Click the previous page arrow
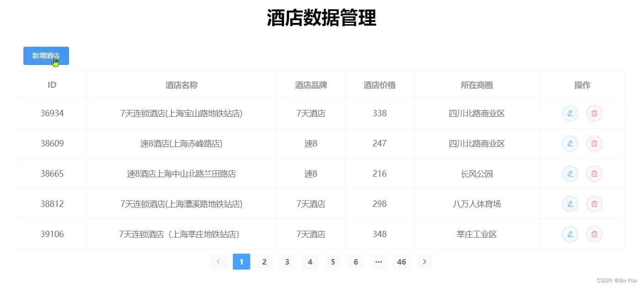Screen dimensions: 644x287 (x=219, y=261)
